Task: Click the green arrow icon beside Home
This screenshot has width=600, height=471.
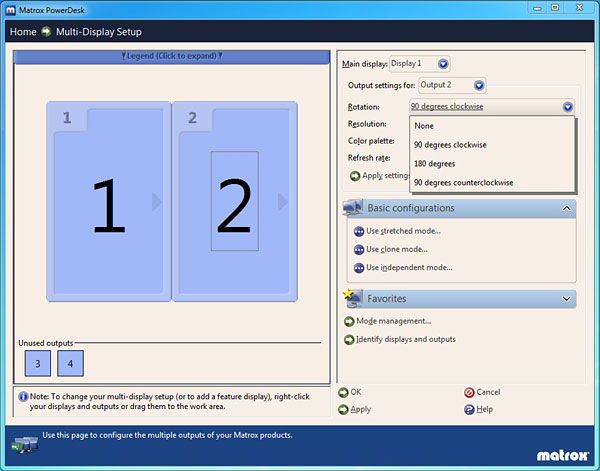Action: tap(46, 31)
